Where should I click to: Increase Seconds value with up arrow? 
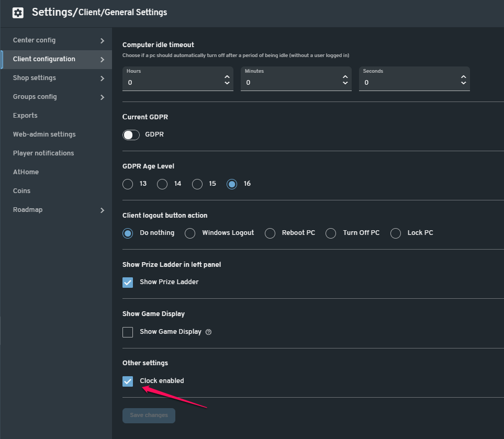click(464, 77)
